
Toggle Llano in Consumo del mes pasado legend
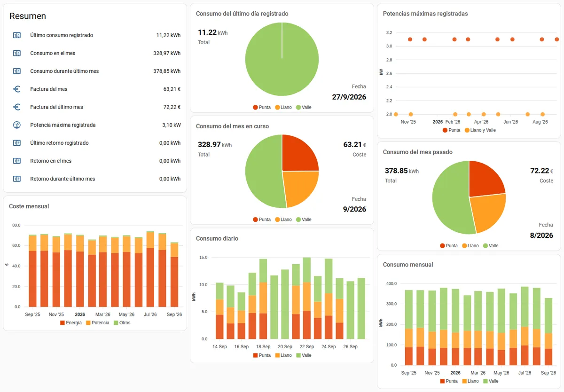click(470, 246)
